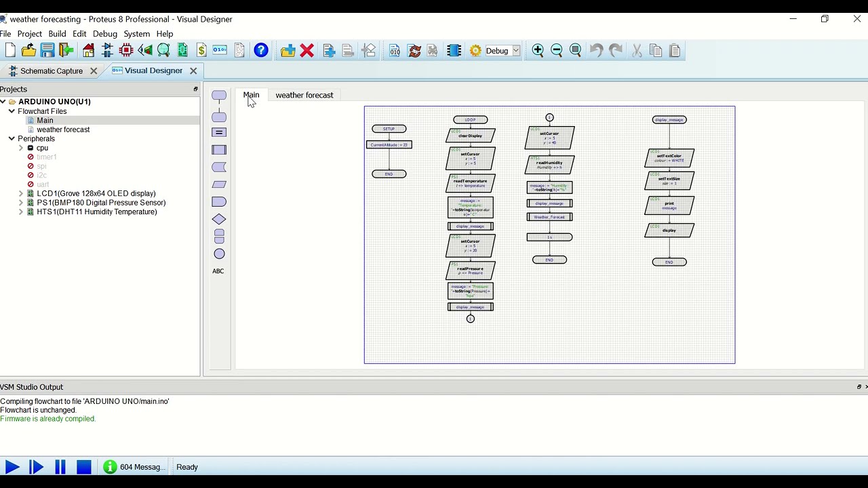The height and width of the screenshot is (488, 868).
Task: Go to the Home page icon
Action: pyautogui.click(x=89, y=50)
